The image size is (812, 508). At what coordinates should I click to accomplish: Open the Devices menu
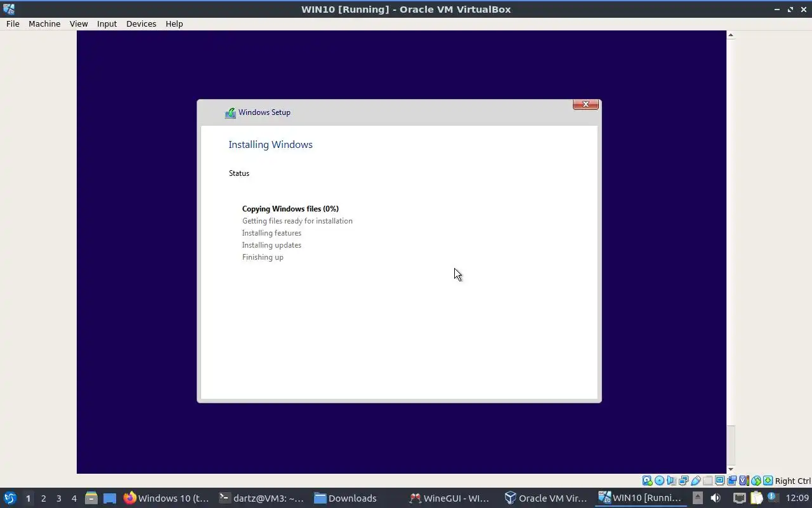(141, 23)
